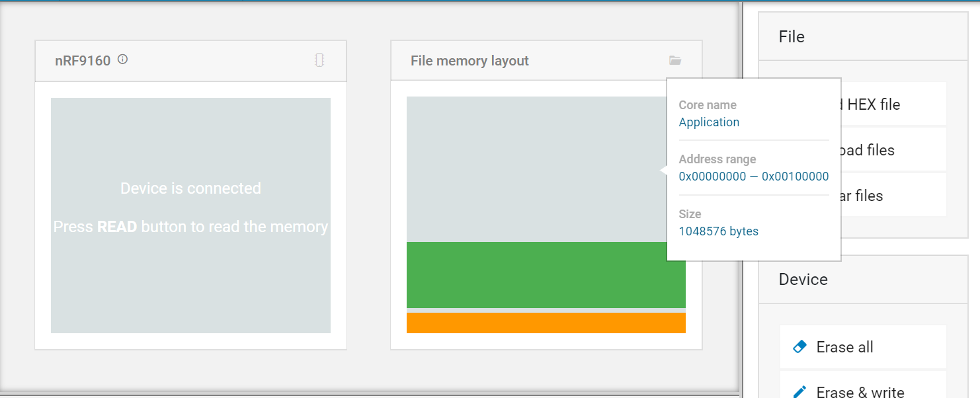Screen dimensions: 980x398
Task: Click the 1048576 bytes size value
Action: point(718,231)
